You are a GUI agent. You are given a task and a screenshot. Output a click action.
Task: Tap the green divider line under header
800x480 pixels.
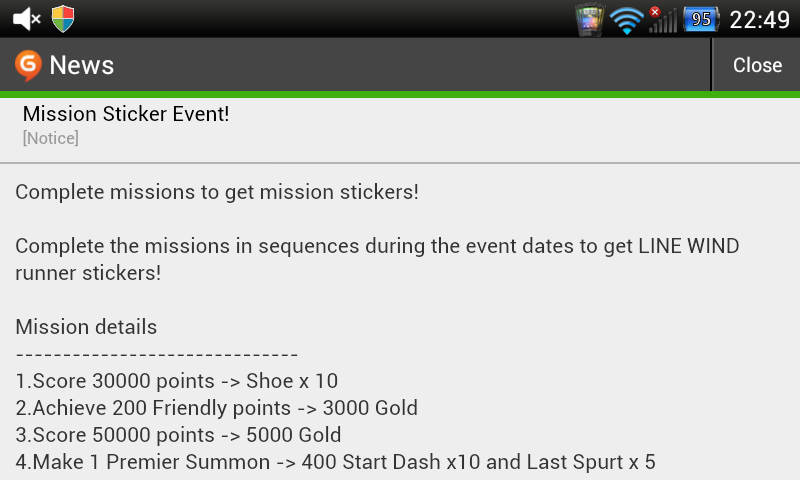click(x=400, y=94)
